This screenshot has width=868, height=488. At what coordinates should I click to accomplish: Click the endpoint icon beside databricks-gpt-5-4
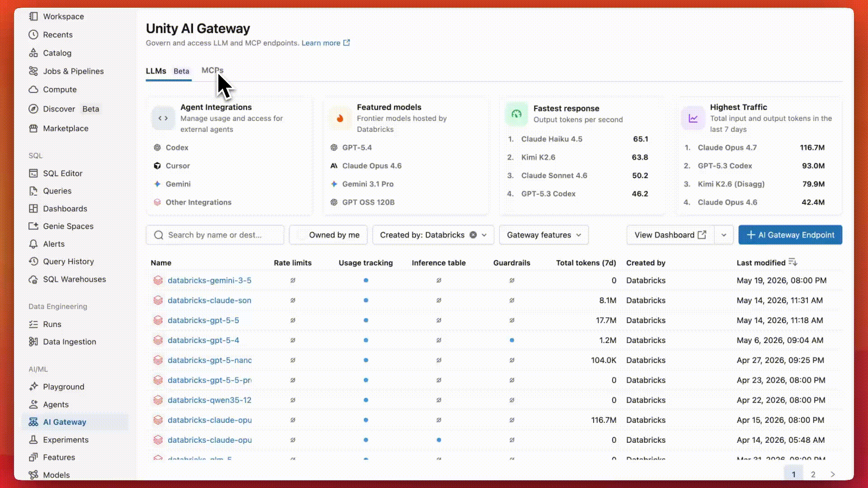click(158, 340)
